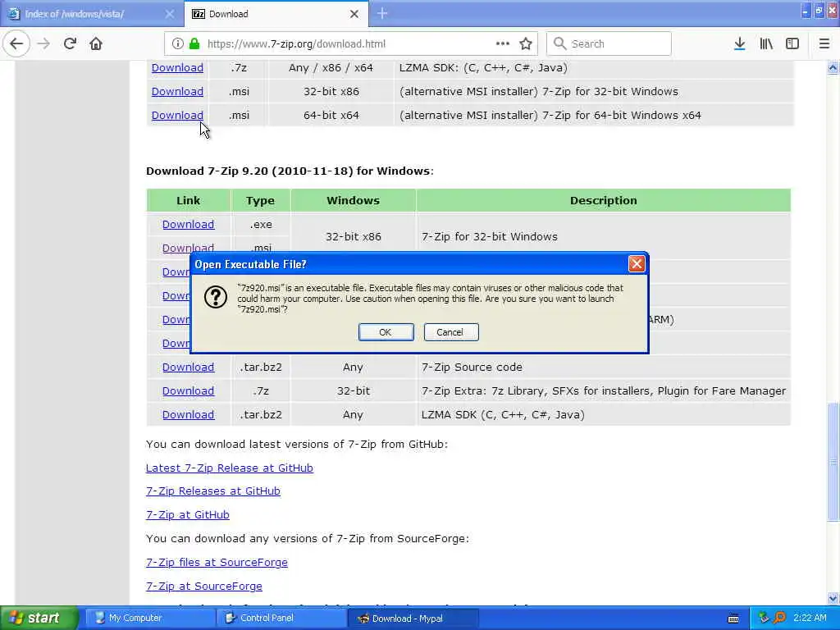Download the 9.20 .exe for 32-bit

[188, 224]
